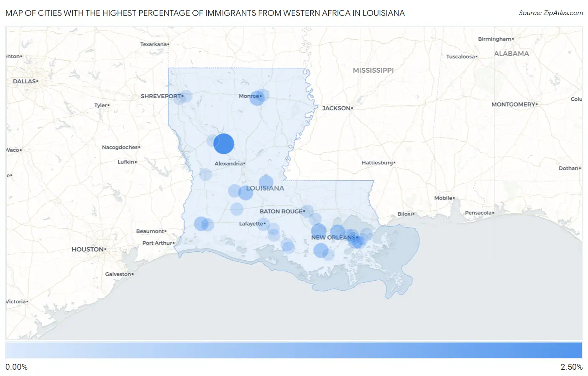This screenshot has height=376, width=588.
Task: Click the Dothan city label
Action: click(569, 168)
